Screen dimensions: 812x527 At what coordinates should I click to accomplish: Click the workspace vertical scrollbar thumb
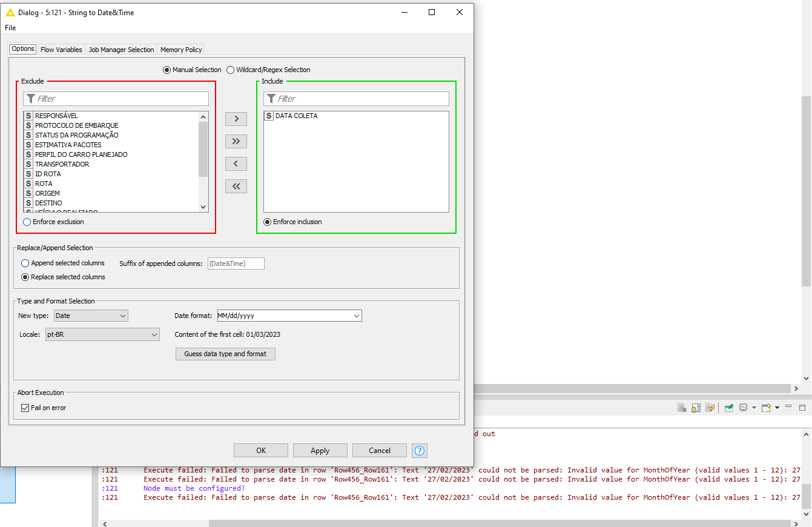coord(806,191)
